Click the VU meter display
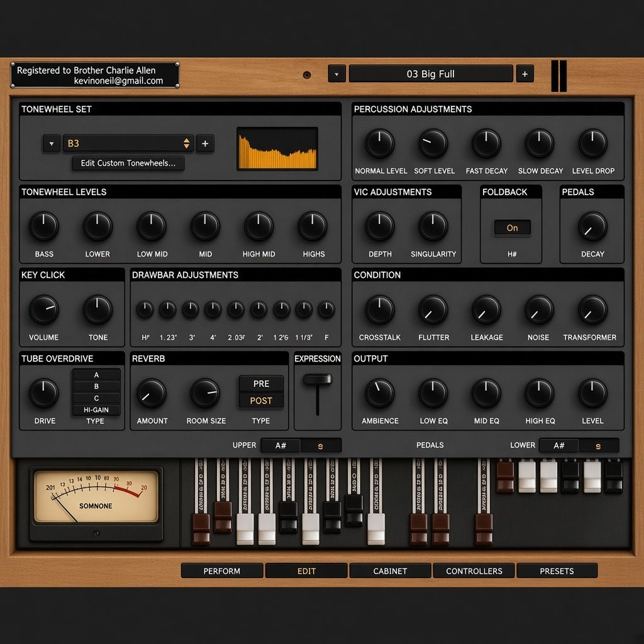Screen dimensions: 644x644 pyautogui.click(x=96, y=496)
